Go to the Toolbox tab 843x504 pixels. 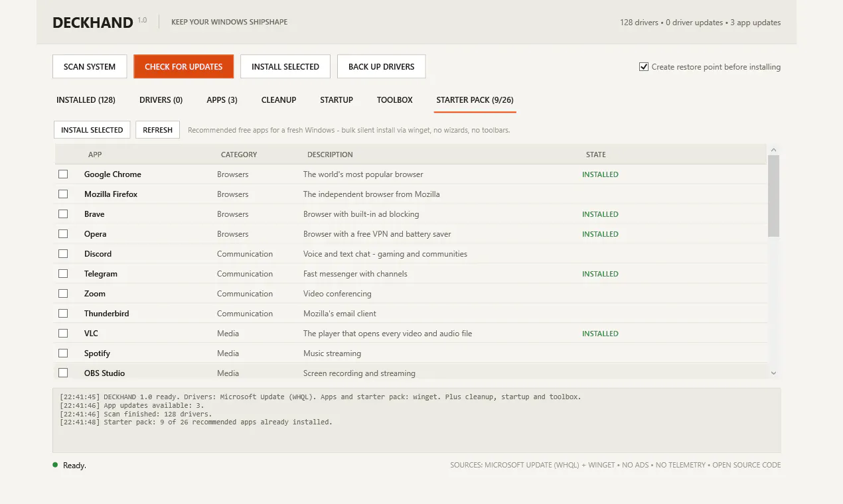point(395,100)
